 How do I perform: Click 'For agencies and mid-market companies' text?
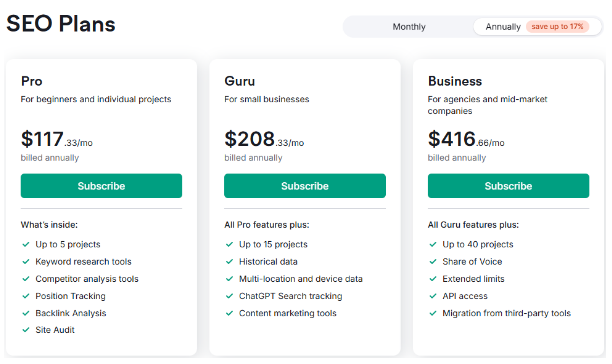click(x=487, y=105)
